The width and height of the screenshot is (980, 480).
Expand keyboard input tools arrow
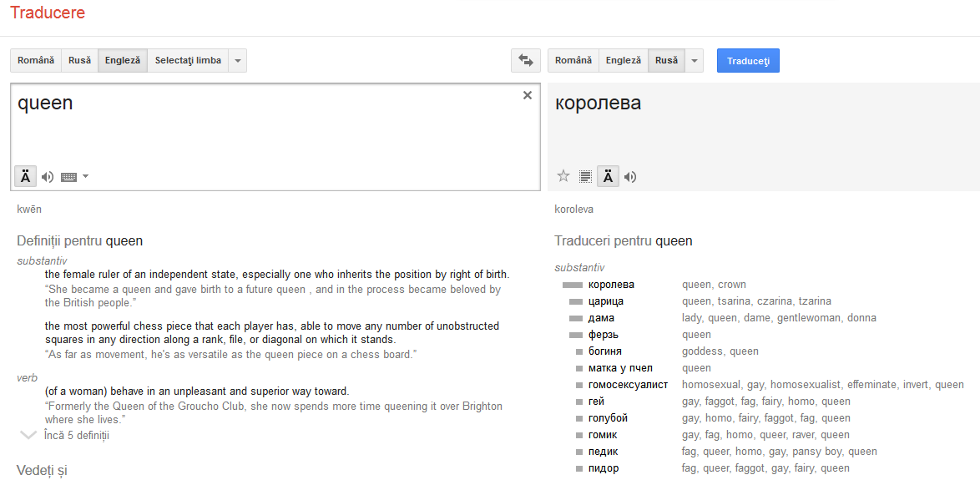[86, 176]
